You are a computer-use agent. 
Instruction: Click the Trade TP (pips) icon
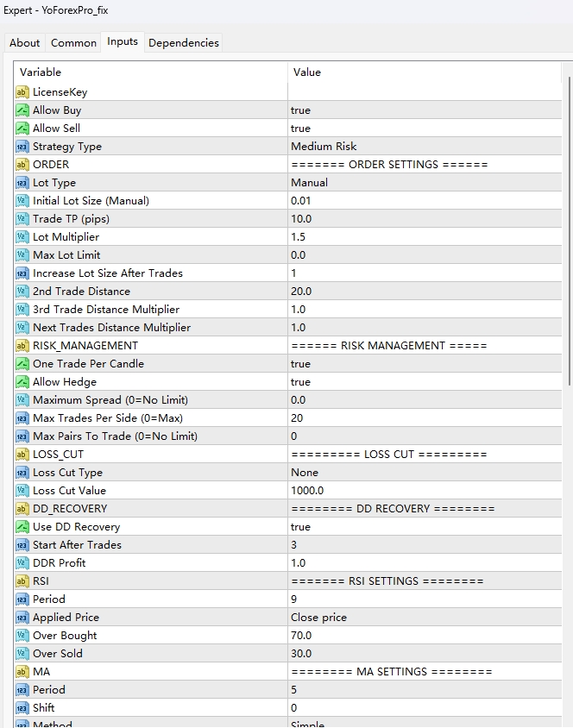tap(22, 219)
